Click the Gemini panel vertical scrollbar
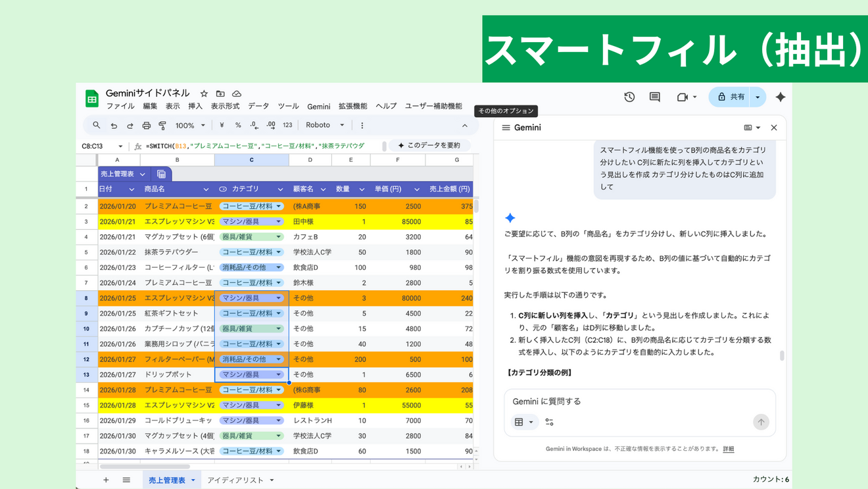 pyautogui.click(x=782, y=356)
